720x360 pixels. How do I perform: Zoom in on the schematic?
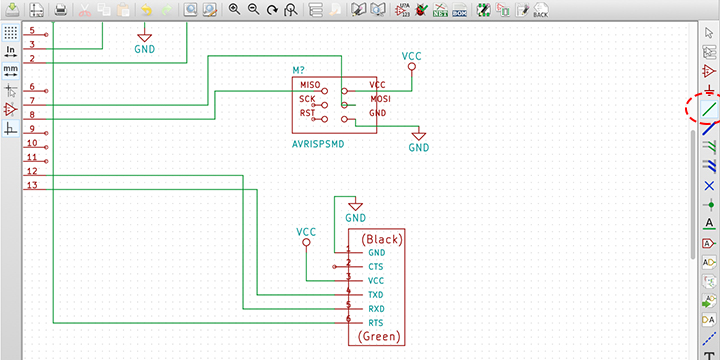[234, 9]
